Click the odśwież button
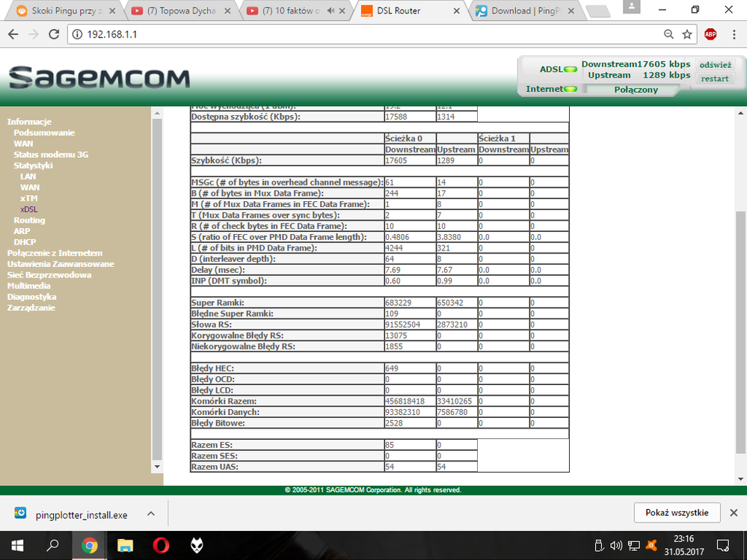This screenshot has height=560, width=747. [x=715, y=65]
